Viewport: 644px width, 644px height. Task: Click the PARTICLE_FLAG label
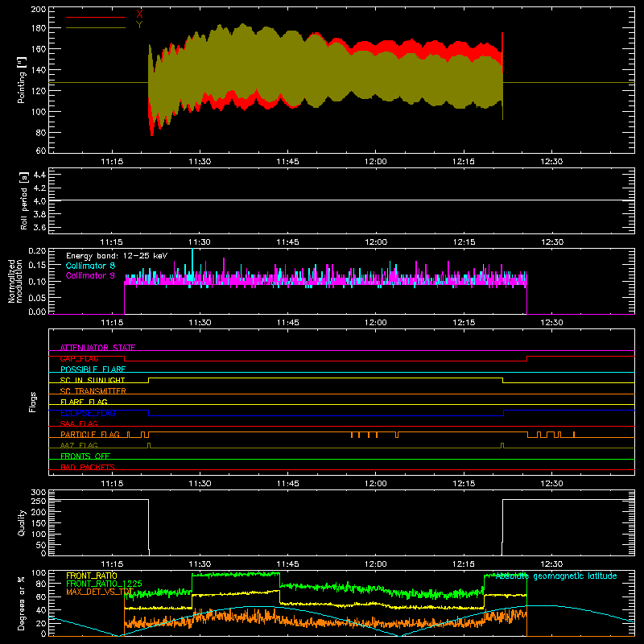pos(90,434)
